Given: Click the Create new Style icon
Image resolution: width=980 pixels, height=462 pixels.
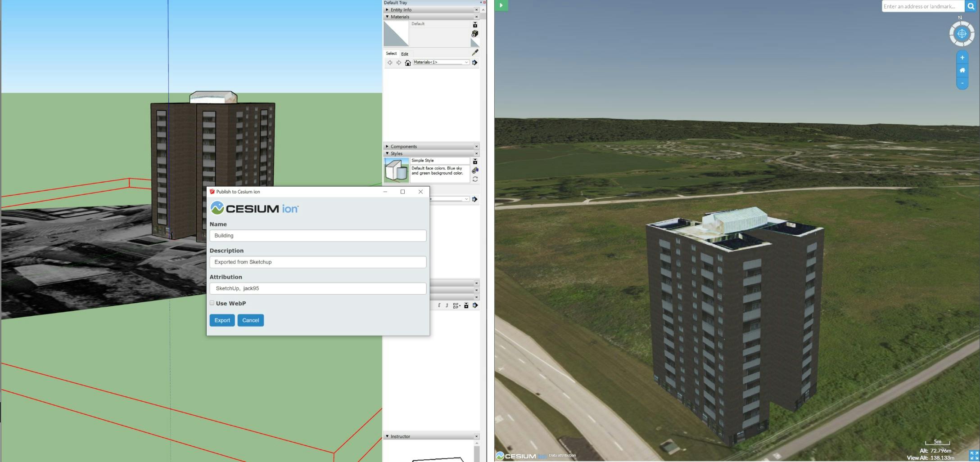Looking at the screenshot, I should (x=474, y=170).
